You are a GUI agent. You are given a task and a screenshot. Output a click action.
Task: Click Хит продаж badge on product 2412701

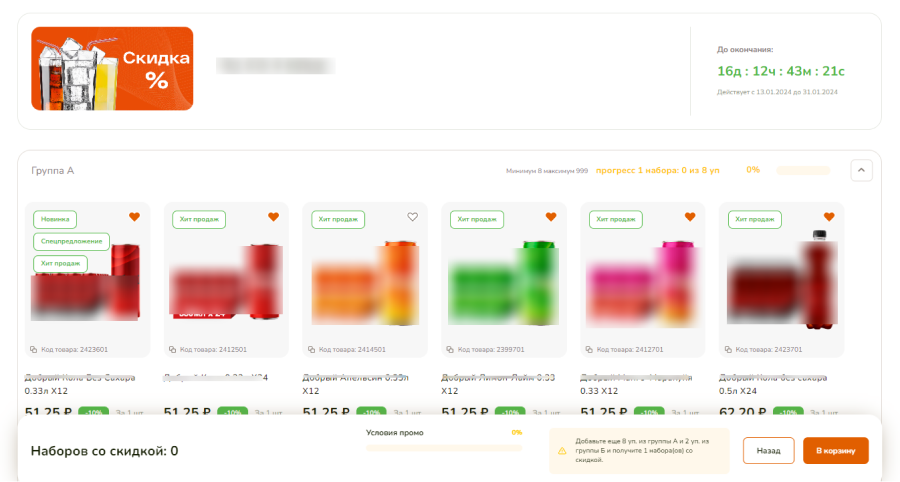click(x=616, y=219)
